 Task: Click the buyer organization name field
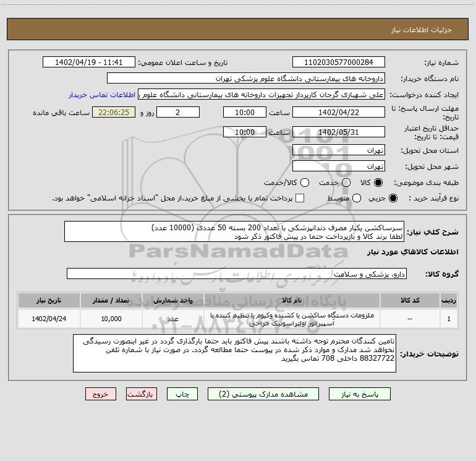(246, 79)
